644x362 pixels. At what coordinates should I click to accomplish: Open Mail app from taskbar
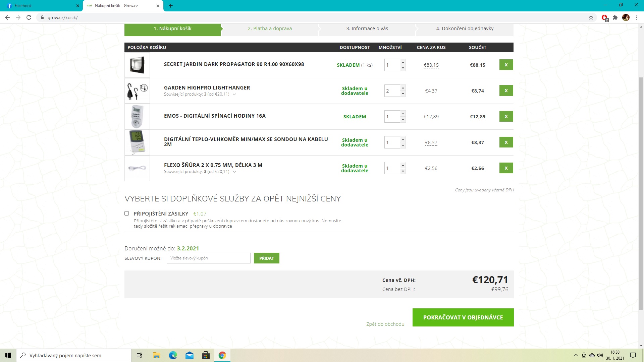tap(189, 355)
